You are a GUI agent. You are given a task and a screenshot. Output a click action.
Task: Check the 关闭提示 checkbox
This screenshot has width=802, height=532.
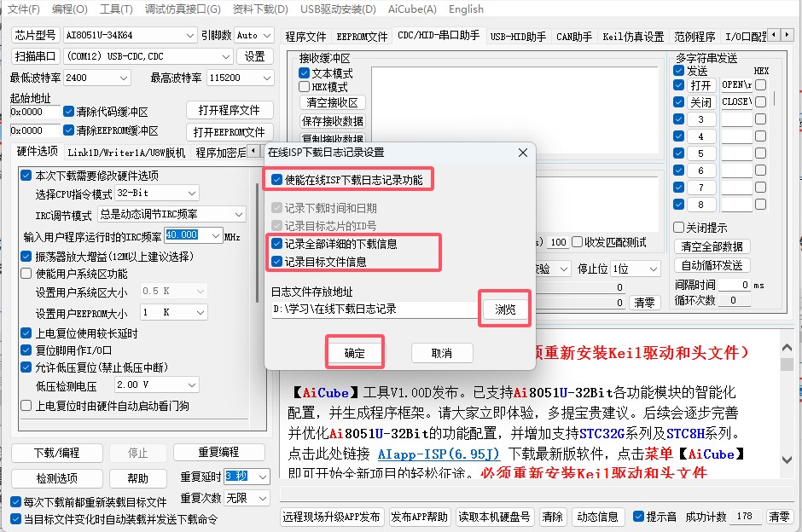(x=679, y=228)
